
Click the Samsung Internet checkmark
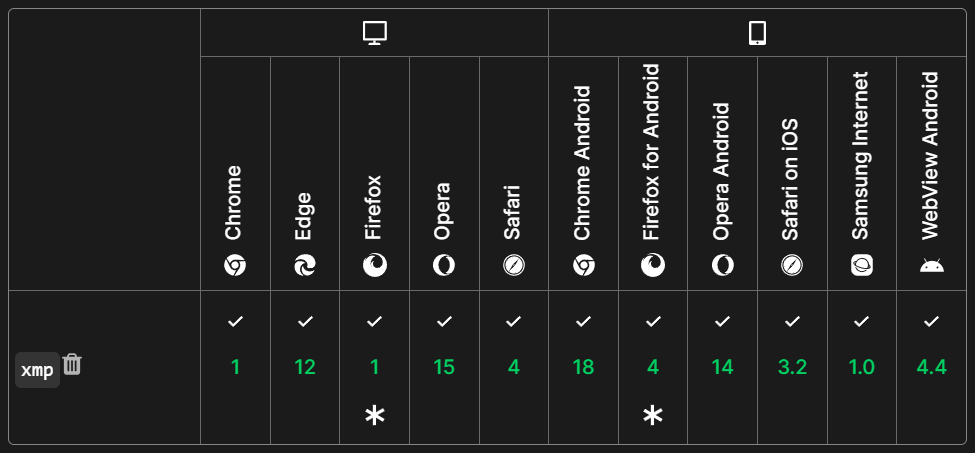tap(861, 322)
